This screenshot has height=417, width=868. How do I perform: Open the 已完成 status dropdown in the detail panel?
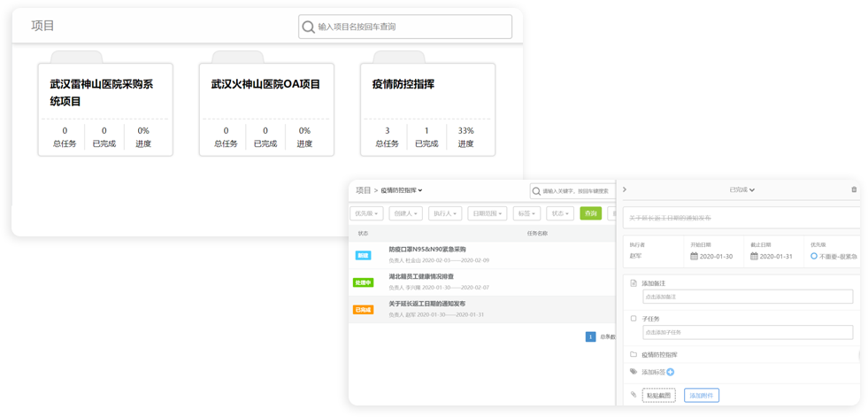coord(741,189)
